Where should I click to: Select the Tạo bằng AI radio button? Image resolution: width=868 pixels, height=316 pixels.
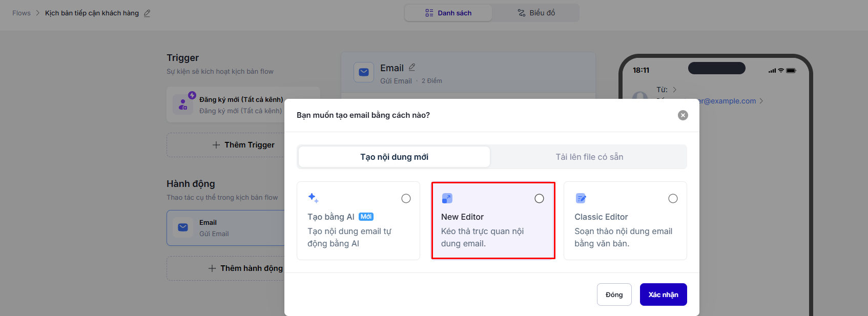[x=406, y=199]
